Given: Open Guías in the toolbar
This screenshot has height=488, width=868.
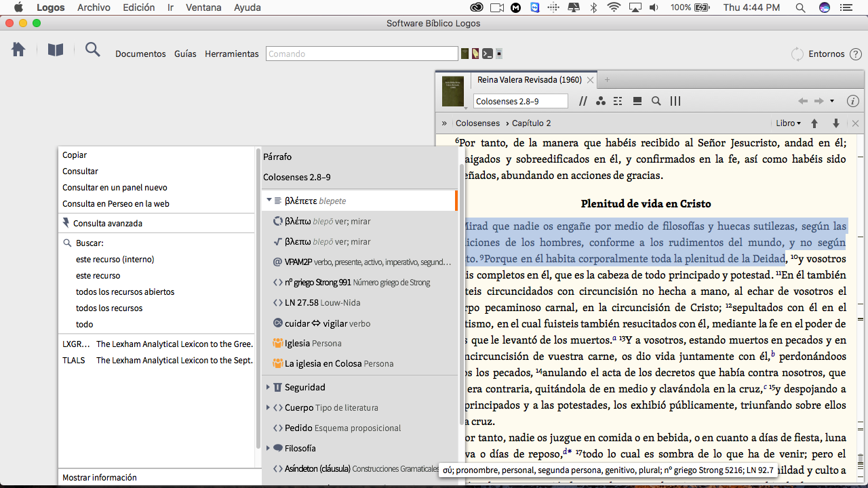Looking at the screenshot, I should (x=185, y=54).
